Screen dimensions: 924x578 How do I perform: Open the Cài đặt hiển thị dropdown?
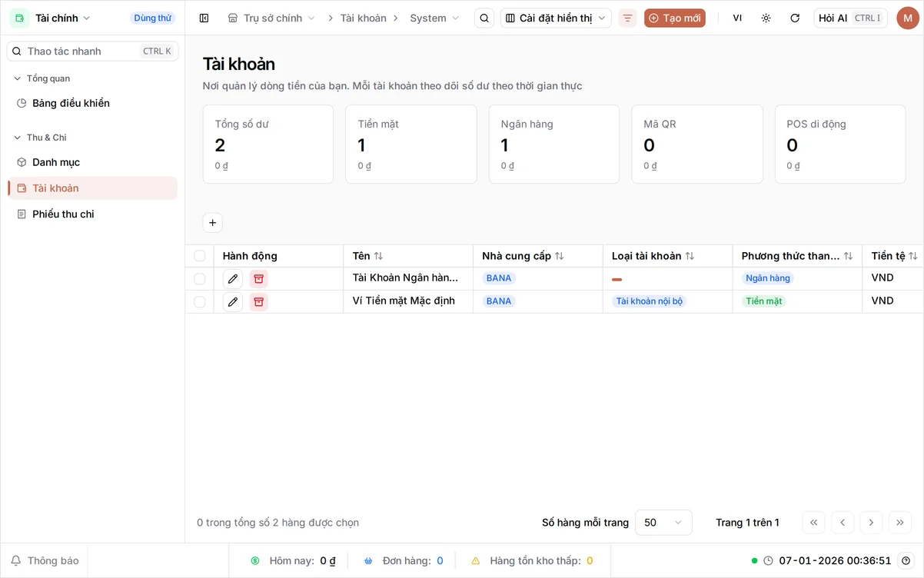(x=556, y=18)
